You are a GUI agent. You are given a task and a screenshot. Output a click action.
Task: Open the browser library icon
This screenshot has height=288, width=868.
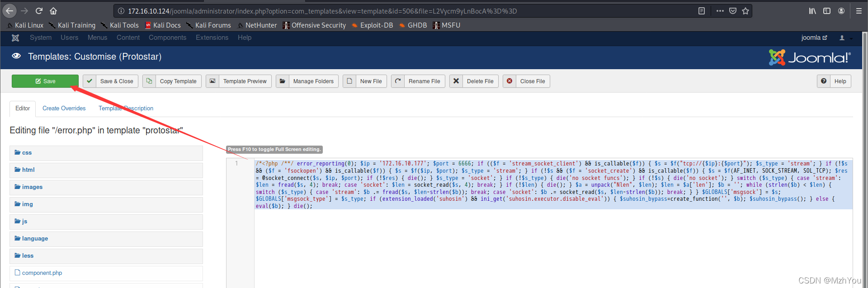point(812,11)
